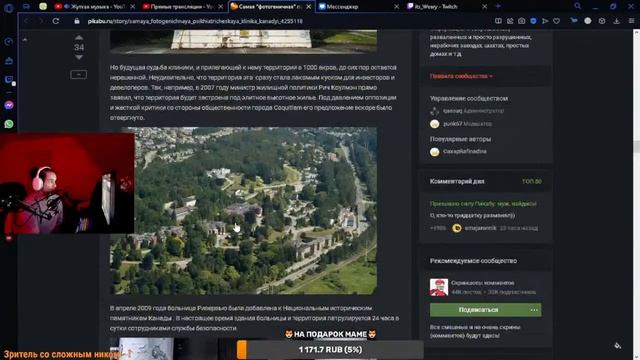Open the green post title link in comment of the day
The width and height of the screenshot is (640, 360).
click(483, 204)
